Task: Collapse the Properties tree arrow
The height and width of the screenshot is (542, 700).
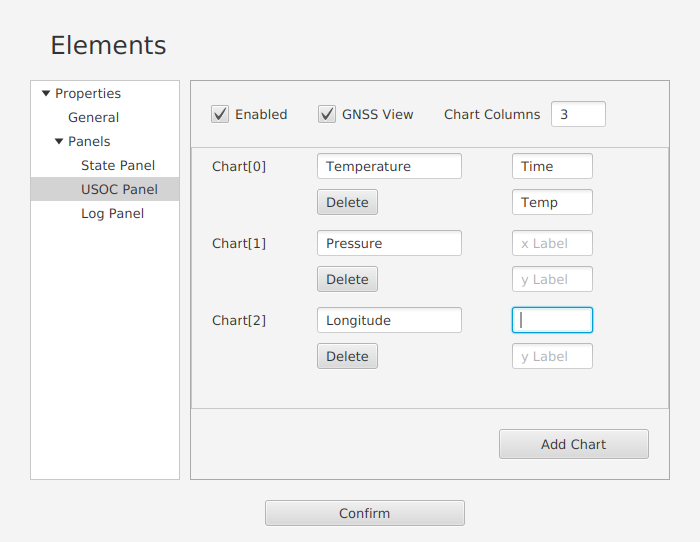Action: pyautogui.click(x=46, y=93)
